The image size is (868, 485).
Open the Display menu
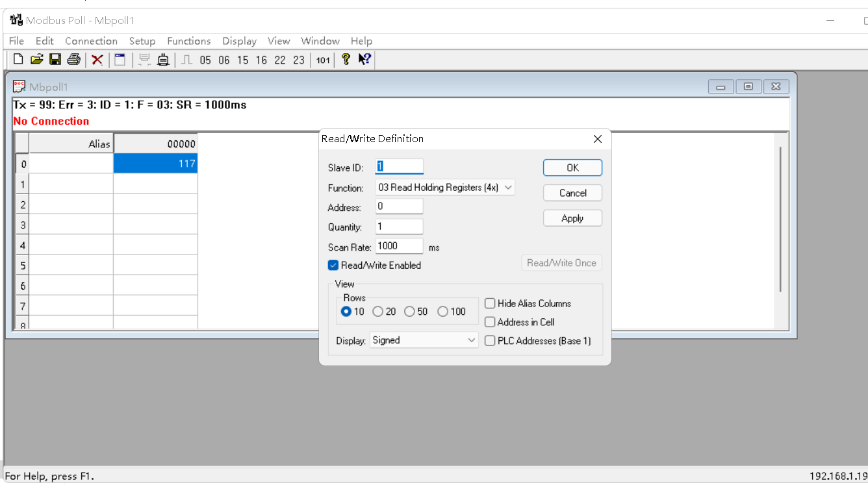(x=240, y=41)
